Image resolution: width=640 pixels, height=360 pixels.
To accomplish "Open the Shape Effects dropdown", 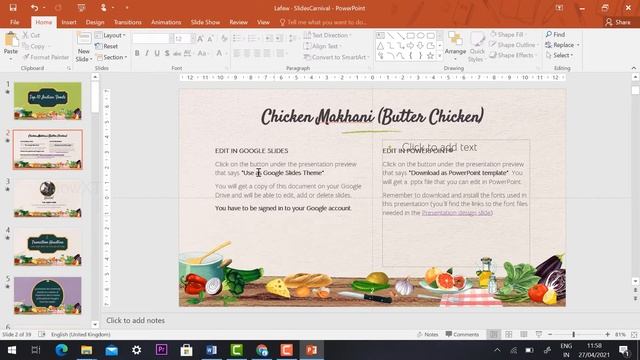I will click(x=513, y=55).
